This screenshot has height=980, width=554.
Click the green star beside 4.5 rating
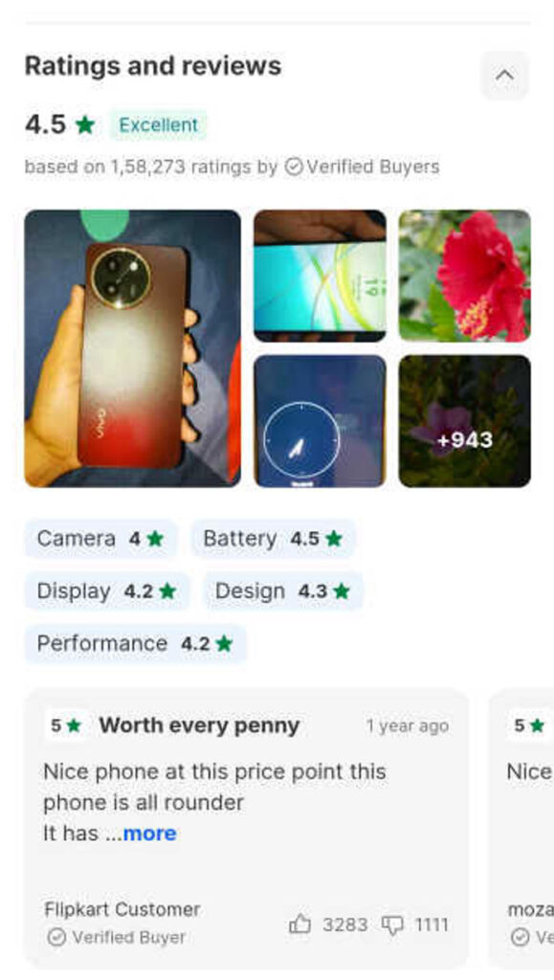coord(85,124)
